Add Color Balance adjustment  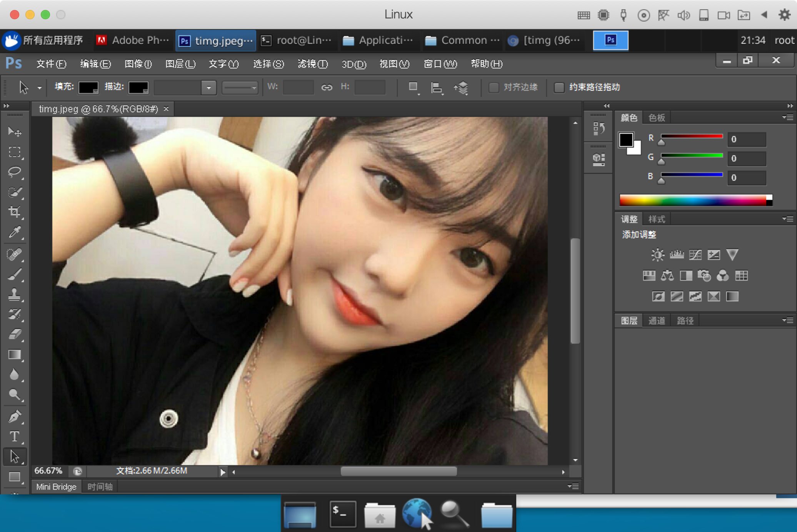click(x=667, y=276)
